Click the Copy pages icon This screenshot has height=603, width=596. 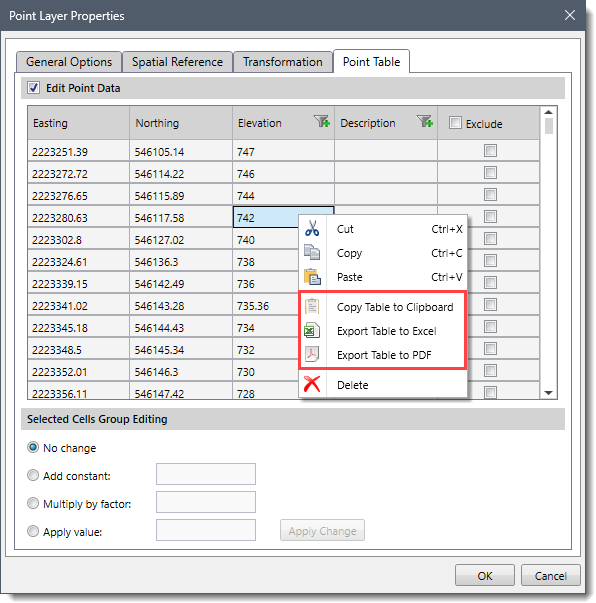(x=312, y=252)
